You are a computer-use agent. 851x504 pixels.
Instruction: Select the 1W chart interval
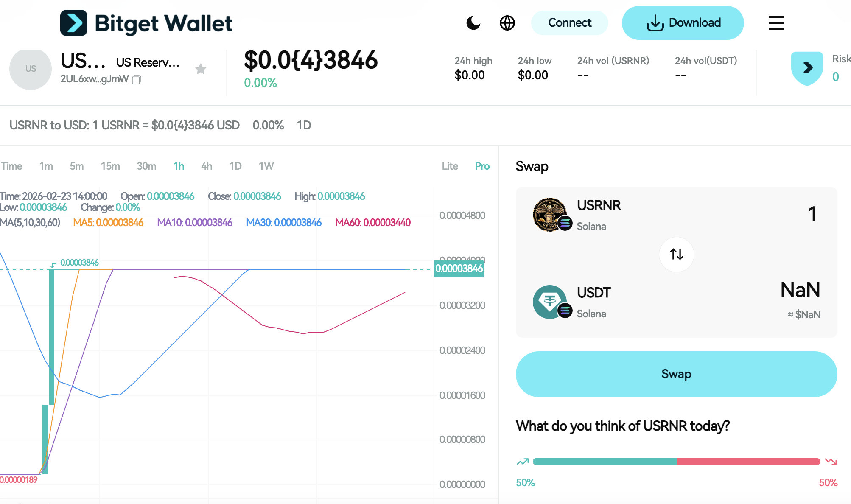(x=266, y=166)
